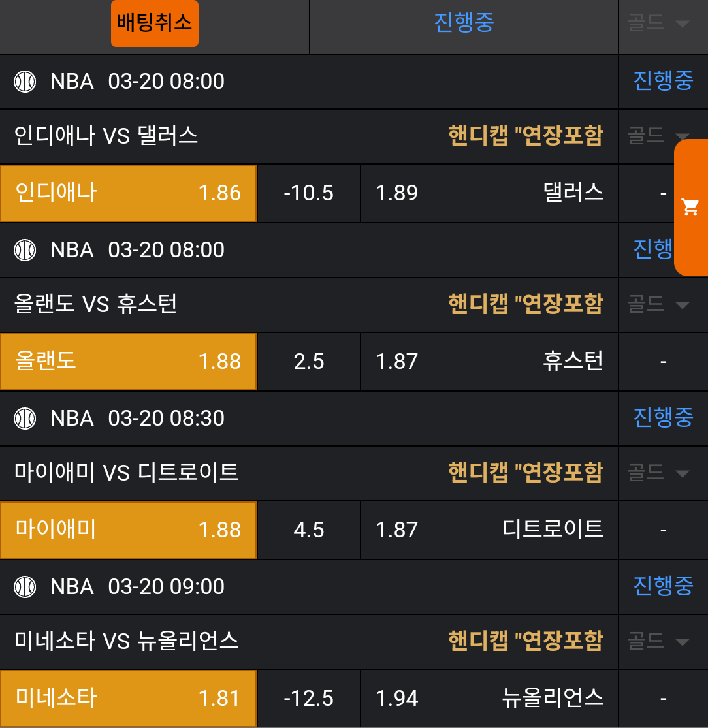The image size is (708, 728).
Task: Select the 휴스턴 1.87 odds option
Action: [489, 362]
